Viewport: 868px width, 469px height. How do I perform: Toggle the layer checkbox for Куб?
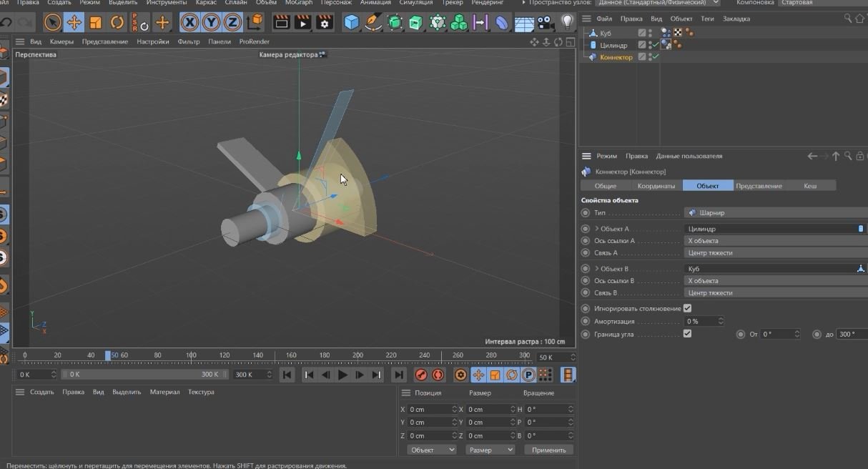[x=642, y=33]
